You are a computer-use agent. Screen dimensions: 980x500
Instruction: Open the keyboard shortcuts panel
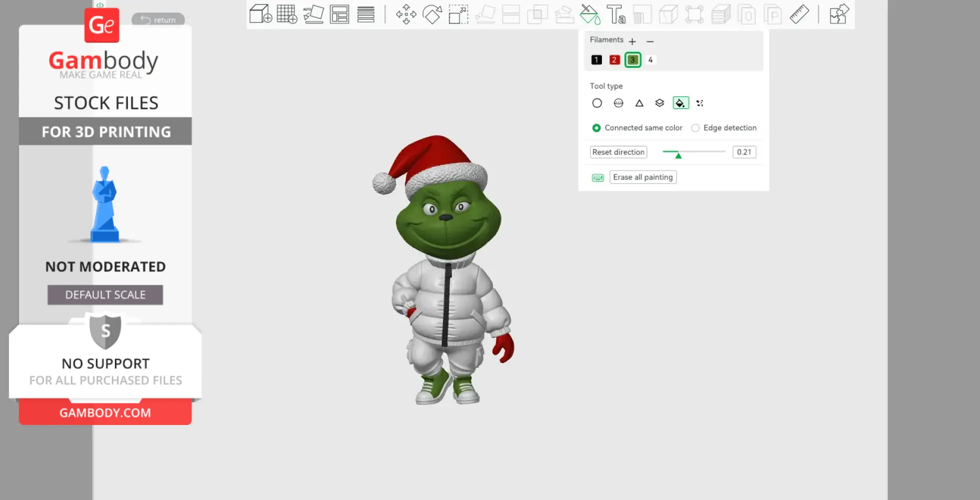[x=597, y=177]
